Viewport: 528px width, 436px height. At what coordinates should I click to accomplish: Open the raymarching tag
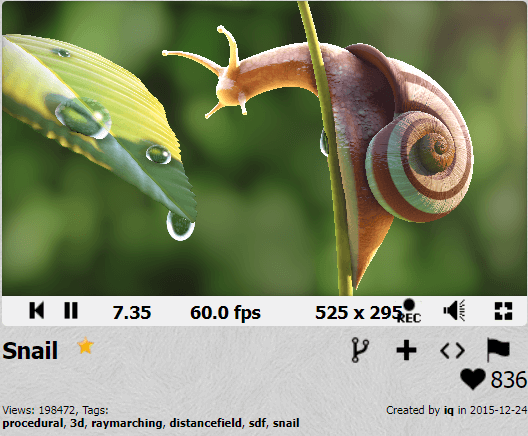[x=127, y=423]
